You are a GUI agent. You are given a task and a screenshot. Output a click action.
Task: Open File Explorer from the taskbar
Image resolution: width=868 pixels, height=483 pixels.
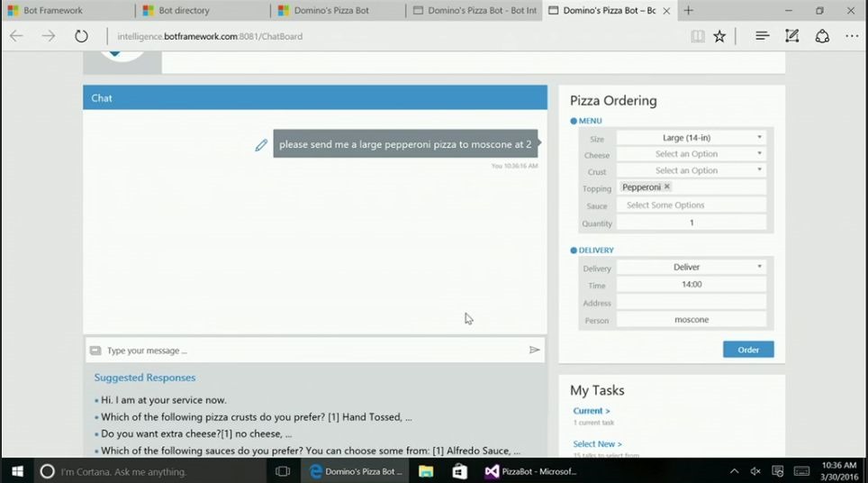tap(426, 471)
